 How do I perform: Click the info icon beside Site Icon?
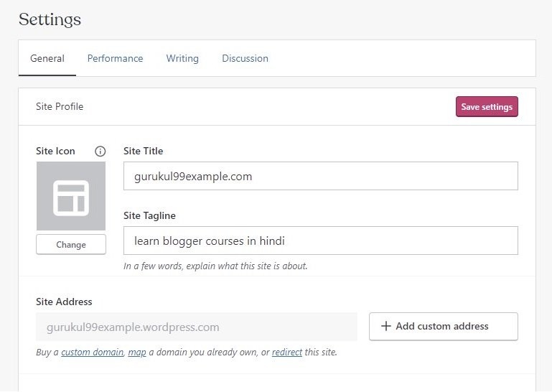coord(100,151)
